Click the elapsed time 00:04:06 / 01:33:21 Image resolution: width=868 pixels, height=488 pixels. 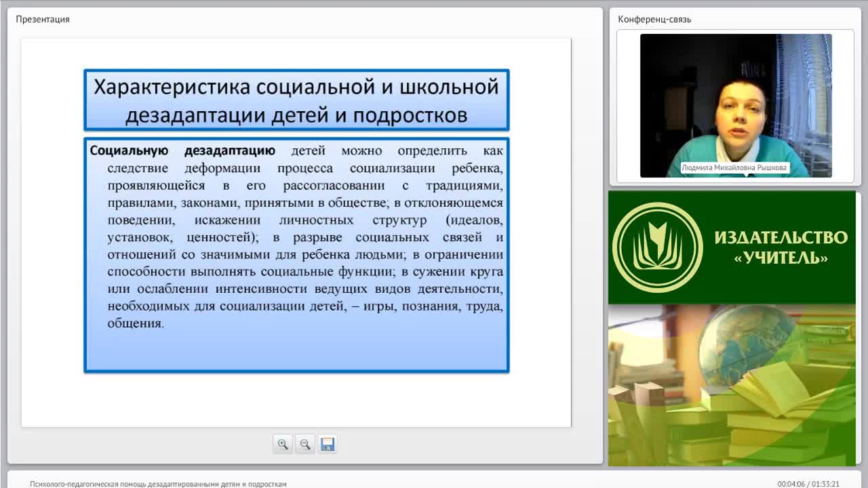click(808, 484)
